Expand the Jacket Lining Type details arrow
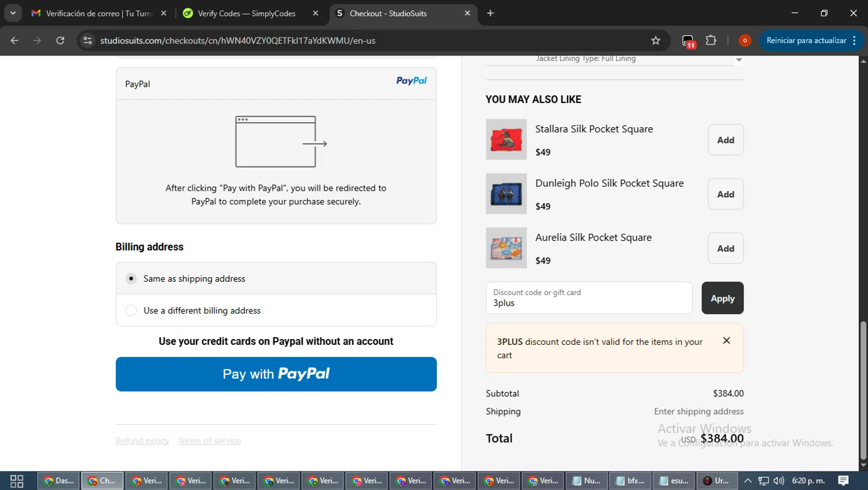Viewport: 868px width, 490px height. pos(739,60)
